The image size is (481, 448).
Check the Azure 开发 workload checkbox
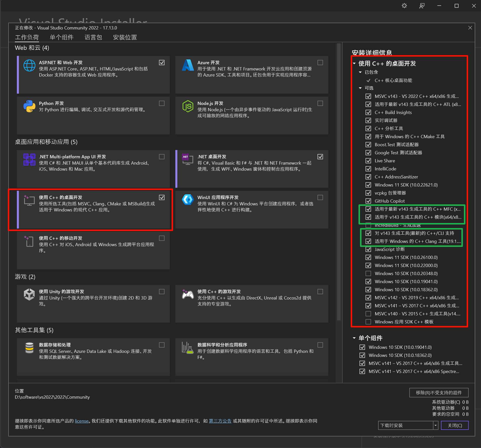pyautogui.click(x=320, y=62)
